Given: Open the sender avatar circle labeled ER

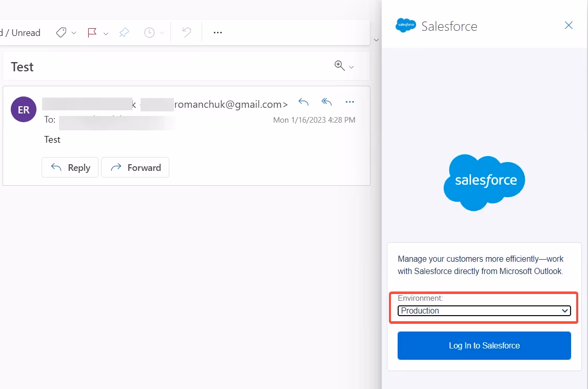Looking at the screenshot, I should 23,109.
